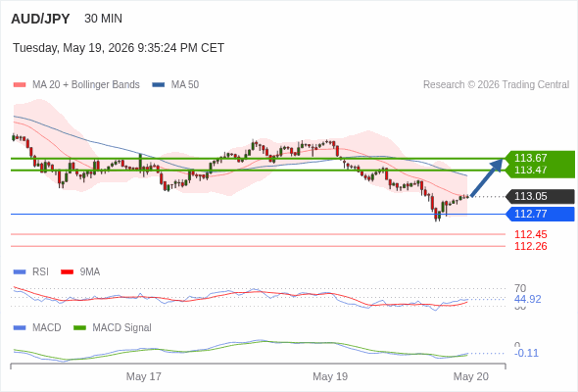Click the 9MA legend red swatch
Screen dimensions: 578x392
coord(67,272)
